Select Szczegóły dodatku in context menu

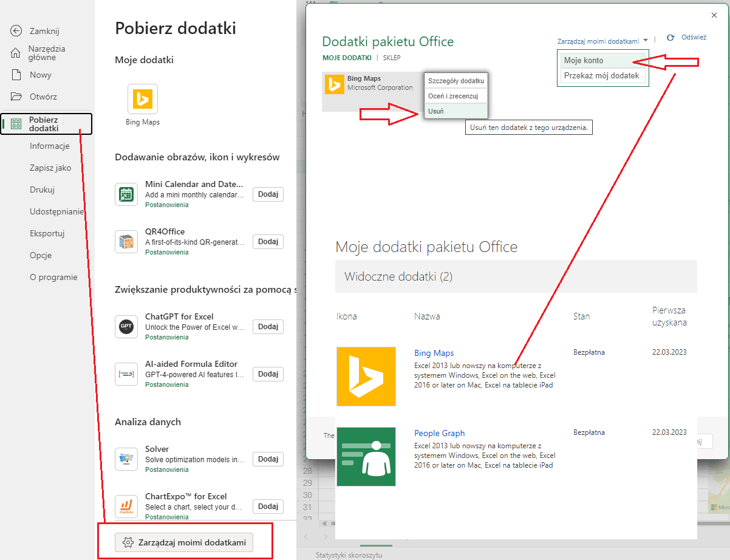[x=456, y=81]
